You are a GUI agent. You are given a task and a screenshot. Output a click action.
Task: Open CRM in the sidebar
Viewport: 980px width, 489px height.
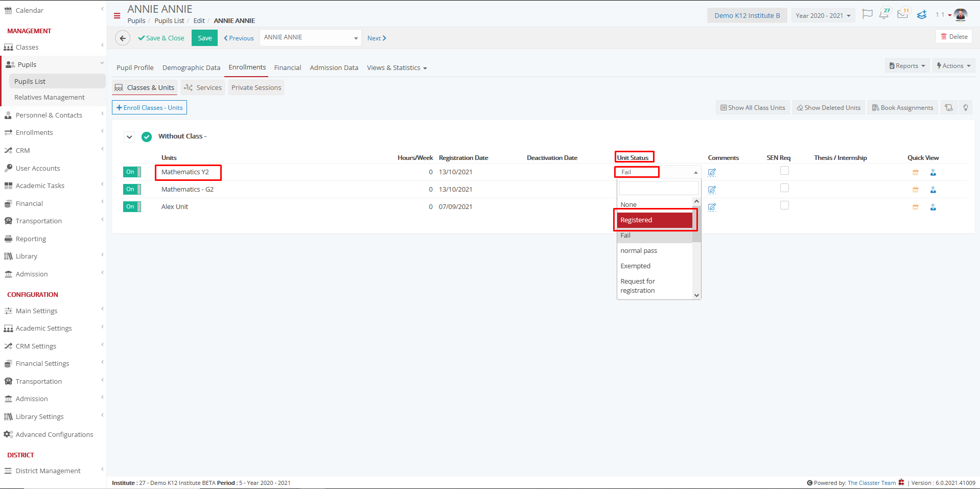22,150
